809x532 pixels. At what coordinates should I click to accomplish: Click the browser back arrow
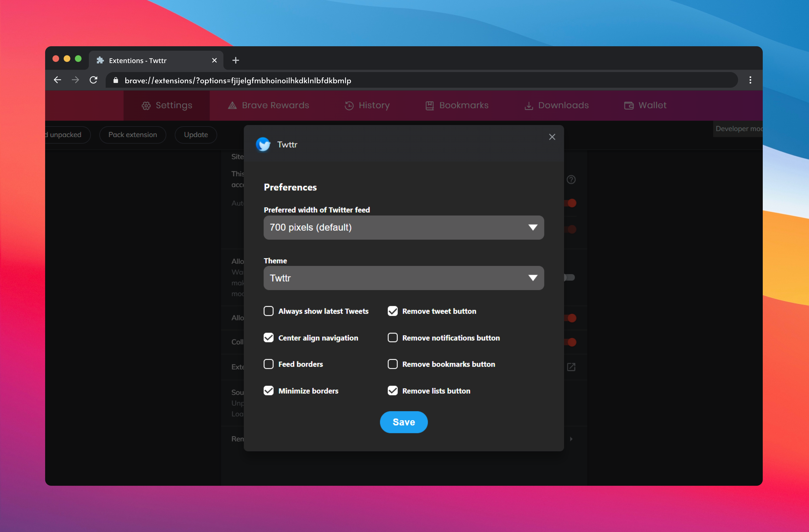pos(57,80)
